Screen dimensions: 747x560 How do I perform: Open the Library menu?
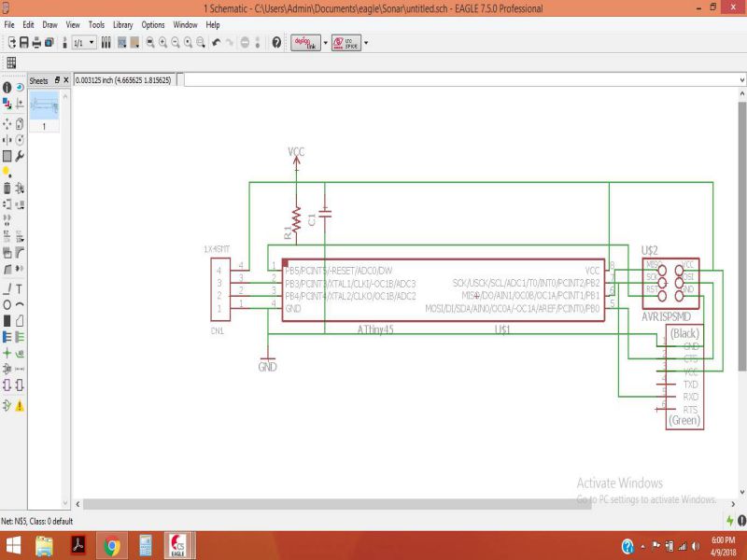[122, 25]
